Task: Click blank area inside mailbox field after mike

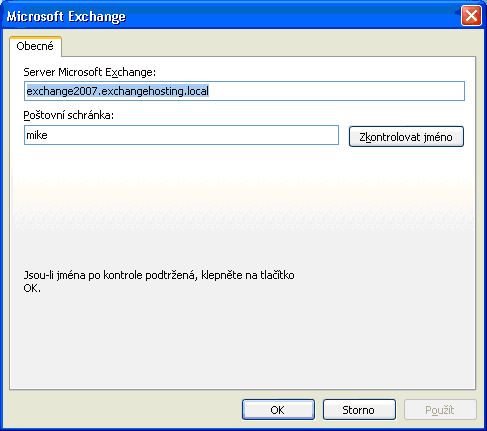Action: pos(193,135)
